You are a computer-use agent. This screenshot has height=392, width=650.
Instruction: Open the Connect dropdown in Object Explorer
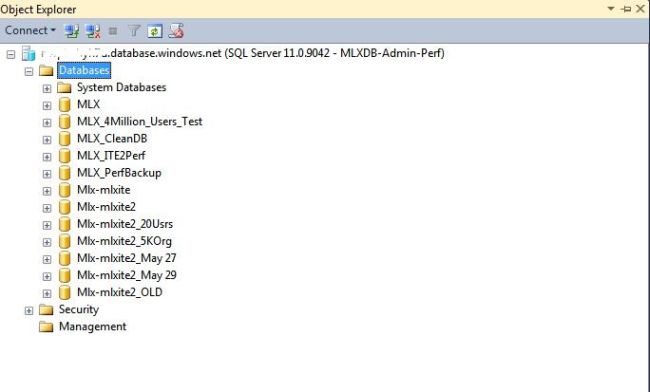tap(30, 31)
